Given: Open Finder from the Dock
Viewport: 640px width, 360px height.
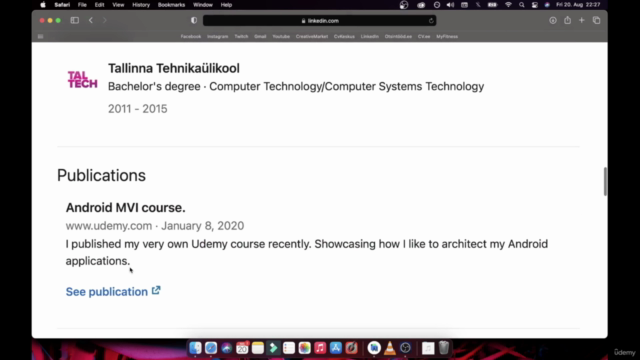Looking at the screenshot, I should pos(196,348).
